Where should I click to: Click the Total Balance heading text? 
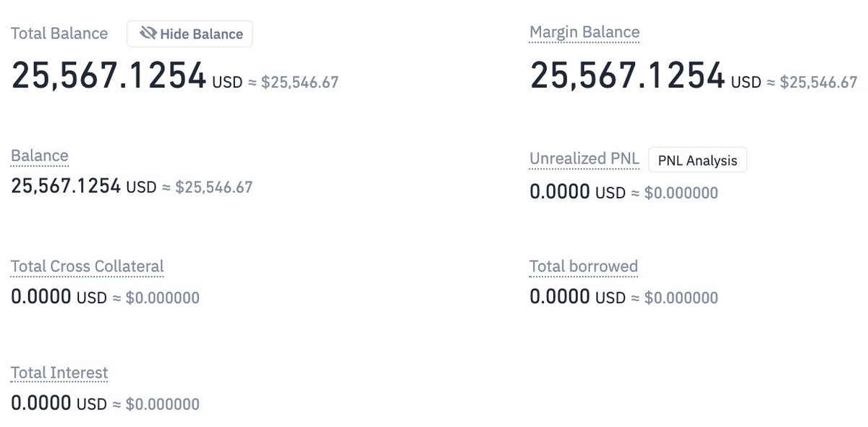click(59, 33)
